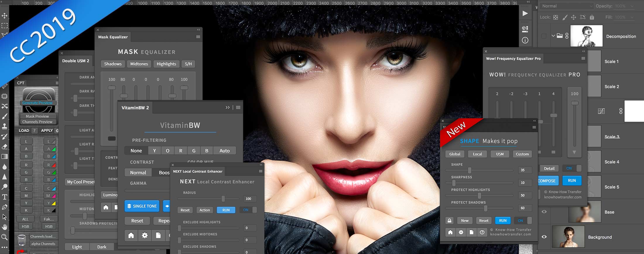
Task: Select the Dodge tool
Action: [5, 187]
